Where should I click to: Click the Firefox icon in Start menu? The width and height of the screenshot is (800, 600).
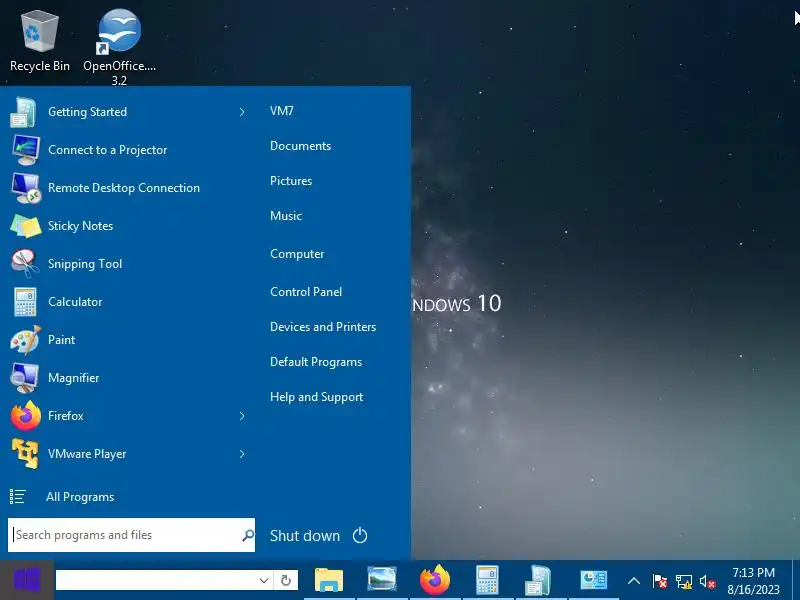point(26,416)
